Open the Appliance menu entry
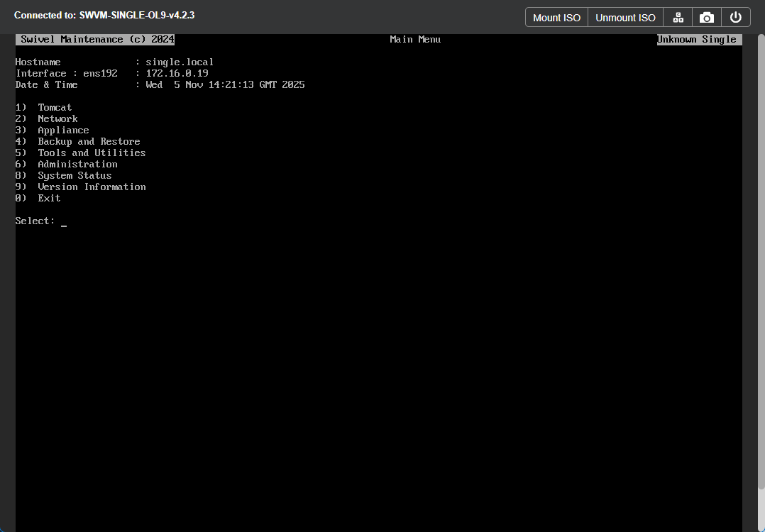This screenshot has width=765, height=532. [x=63, y=130]
